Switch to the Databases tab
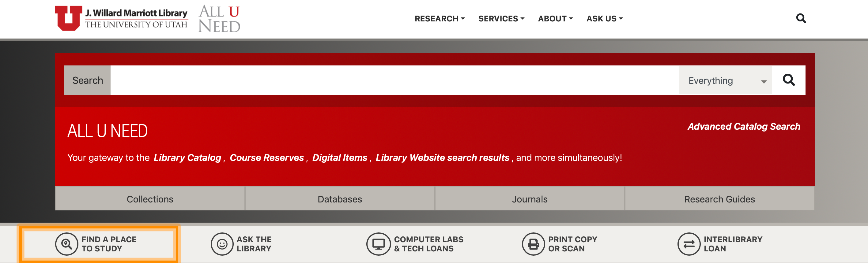The height and width of the screenshot is (263, 868). click(x=340, y=199)
